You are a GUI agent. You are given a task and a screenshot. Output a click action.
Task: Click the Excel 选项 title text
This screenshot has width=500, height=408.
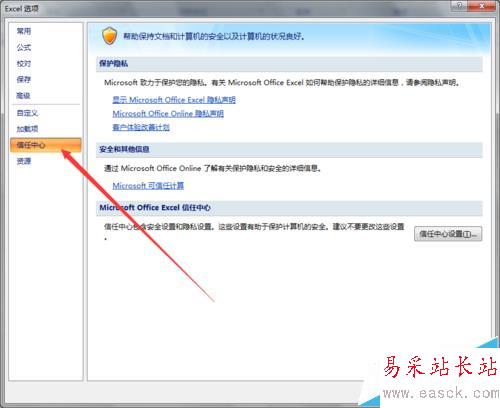(22, 9)
